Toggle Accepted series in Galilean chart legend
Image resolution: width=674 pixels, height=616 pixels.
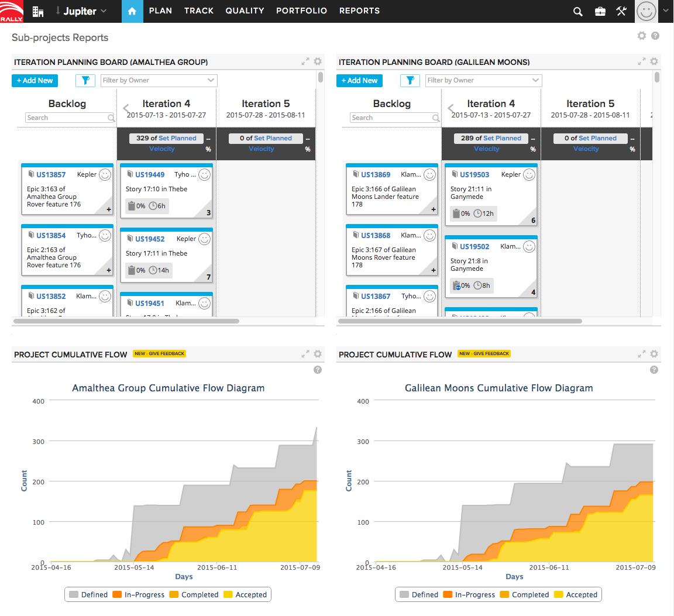[x=576, y=594]
